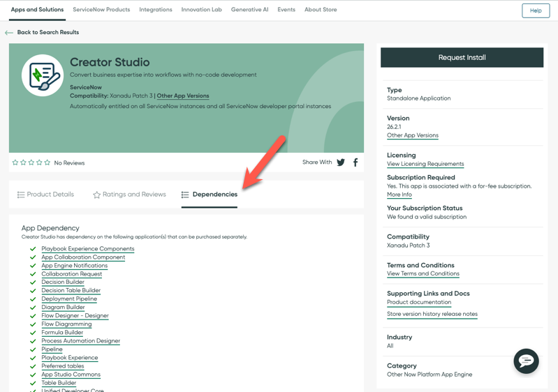Open Diagram Builder dependency
Image resolution: width=558 pixels, height=392 pixels.
point(63,307)
